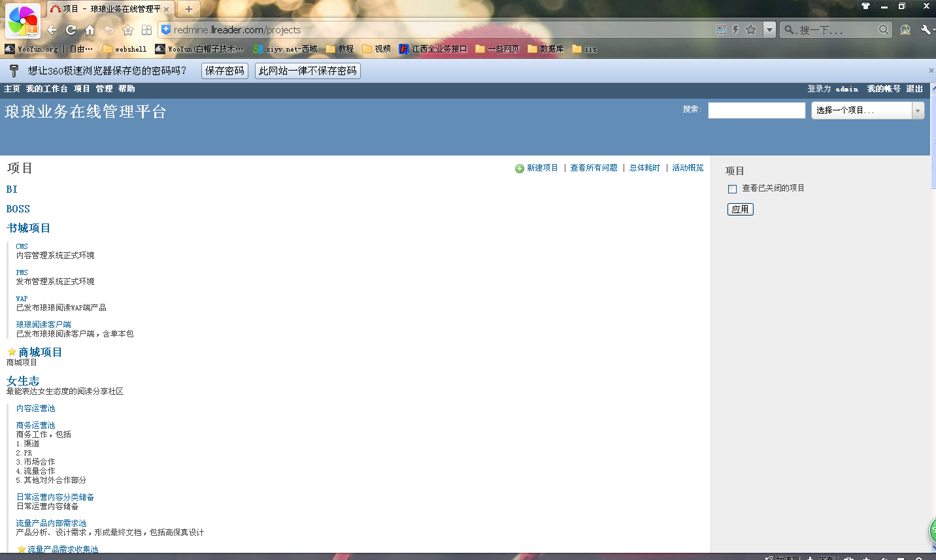Open the 商务运营池 subproject
The image size is (936, 560).
pyautogui.click(x=36, y=425)
